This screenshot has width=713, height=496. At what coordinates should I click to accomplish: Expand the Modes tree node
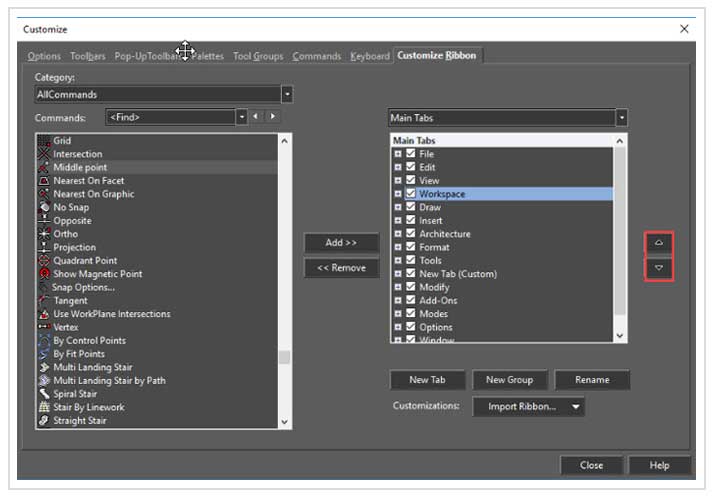click(398, 314)
